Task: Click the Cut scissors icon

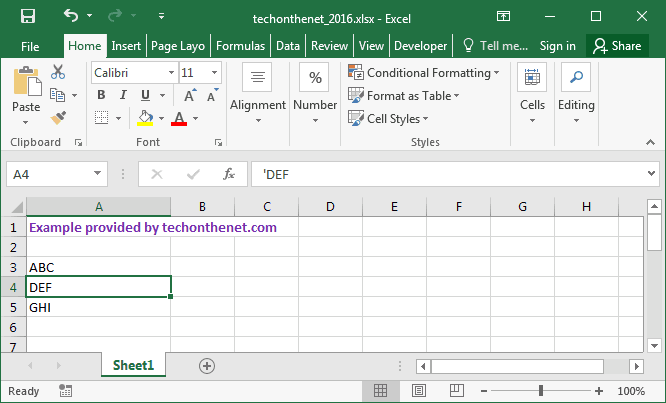Action: coord(58,72)
